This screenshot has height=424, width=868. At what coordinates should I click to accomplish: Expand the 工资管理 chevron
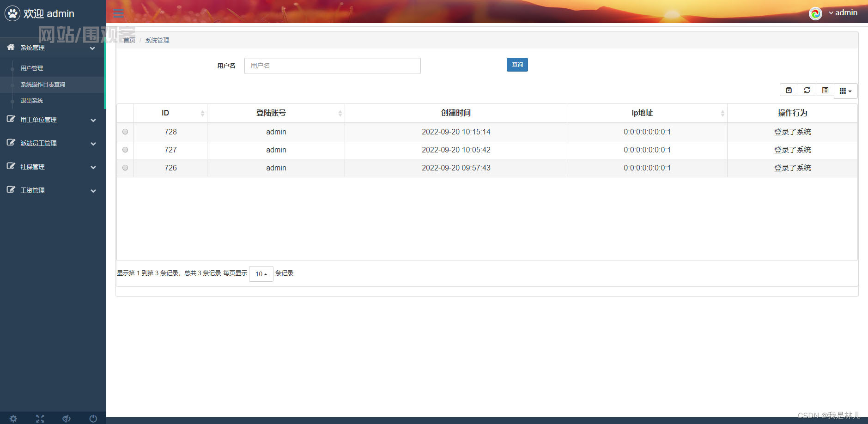[93, 191]
